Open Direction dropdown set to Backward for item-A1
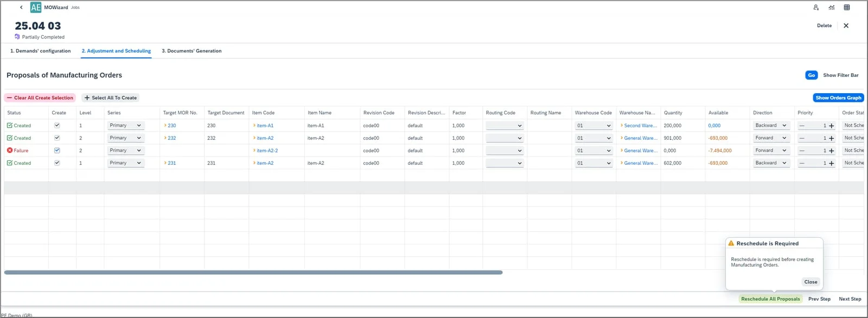Image resolution: width=868 pixels, height=318 pixels. 771,126
